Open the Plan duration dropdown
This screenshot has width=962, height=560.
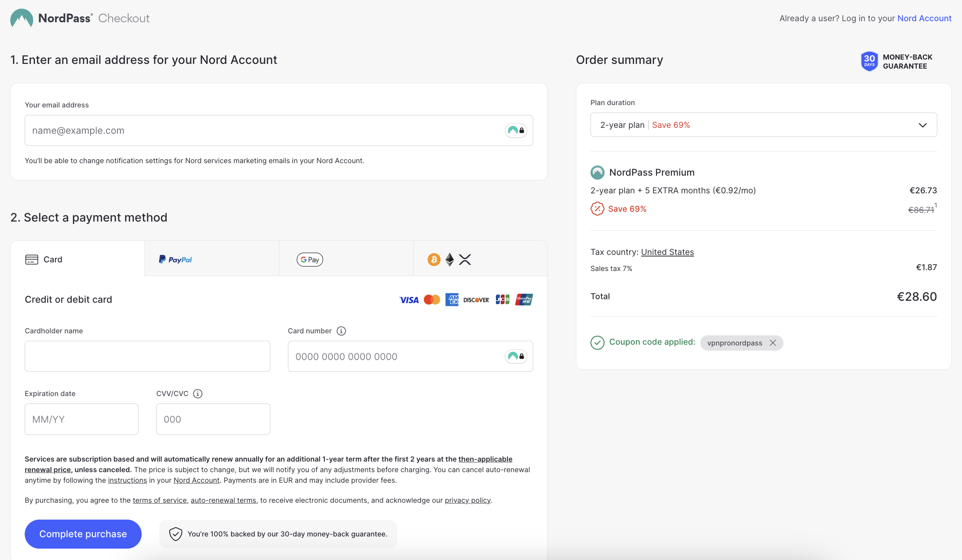763,125
